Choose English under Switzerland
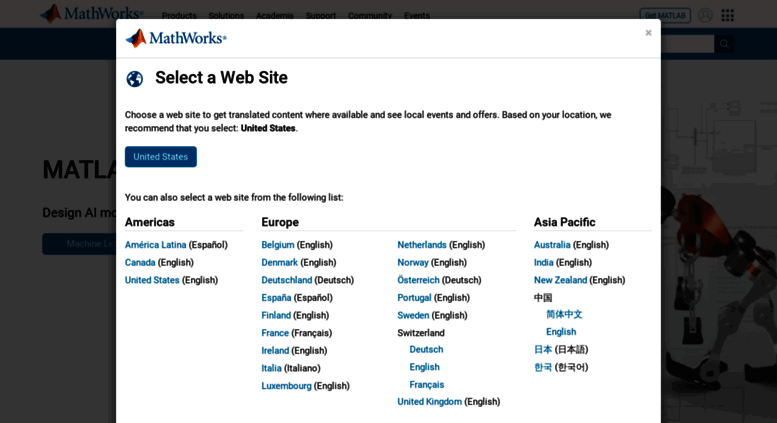The height and width of the screenshot is (423, 777). (425, 367)
